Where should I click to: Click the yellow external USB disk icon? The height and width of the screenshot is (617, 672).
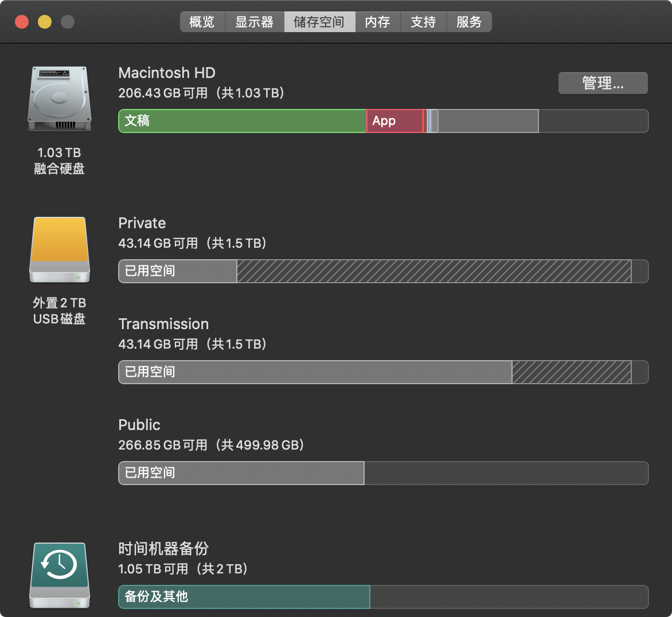(60, 249)
